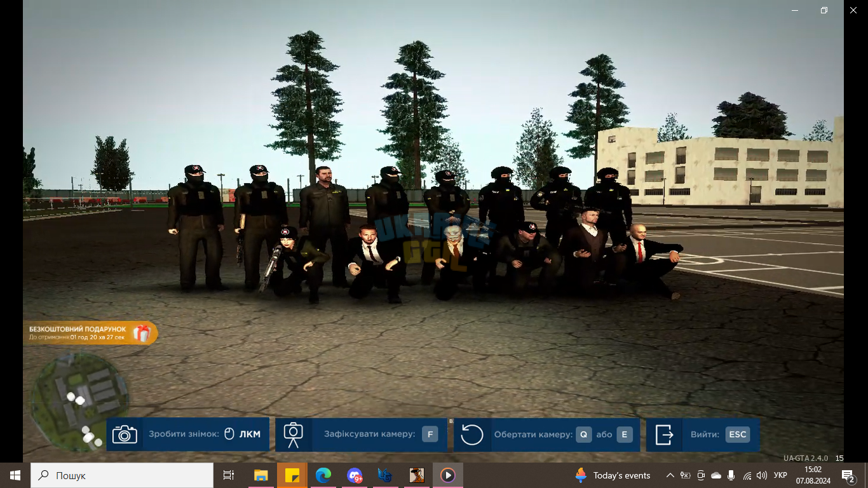Open Sticky Notes from the taskbar
The width and height of the screenshot is (868, 488).
click(292, 475)
